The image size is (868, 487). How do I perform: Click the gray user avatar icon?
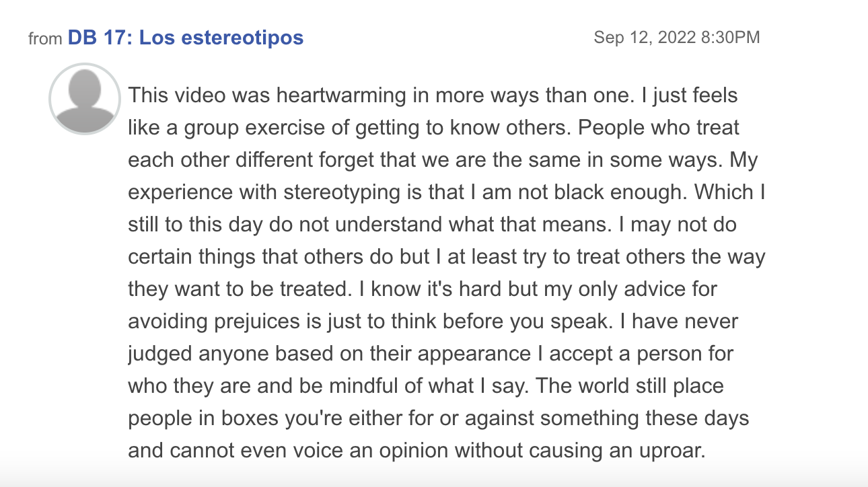(x=85, y=98)
